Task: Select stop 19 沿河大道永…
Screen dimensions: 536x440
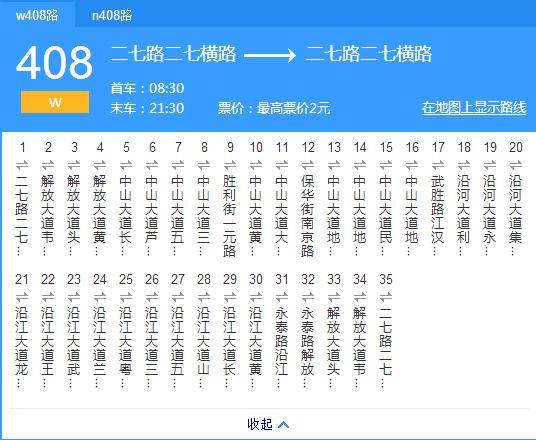Action: [x=490, y=215]
